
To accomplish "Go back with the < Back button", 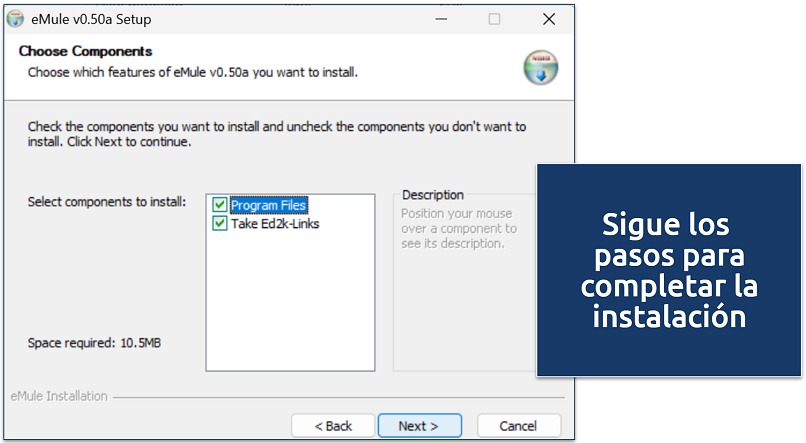I will (333, 426).
